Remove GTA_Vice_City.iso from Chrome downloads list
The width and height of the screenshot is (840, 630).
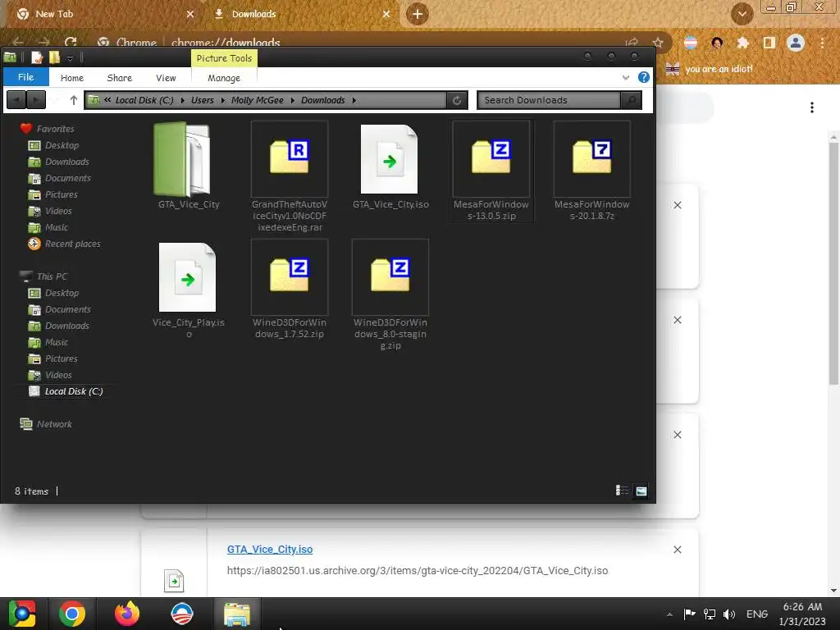pyautogui.click(x=678, y=550)
